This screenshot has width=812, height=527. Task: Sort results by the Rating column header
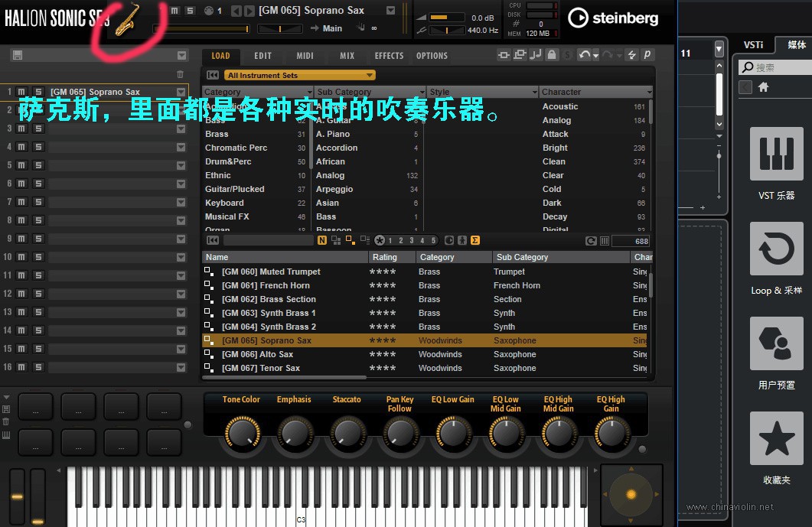(392, 257)
